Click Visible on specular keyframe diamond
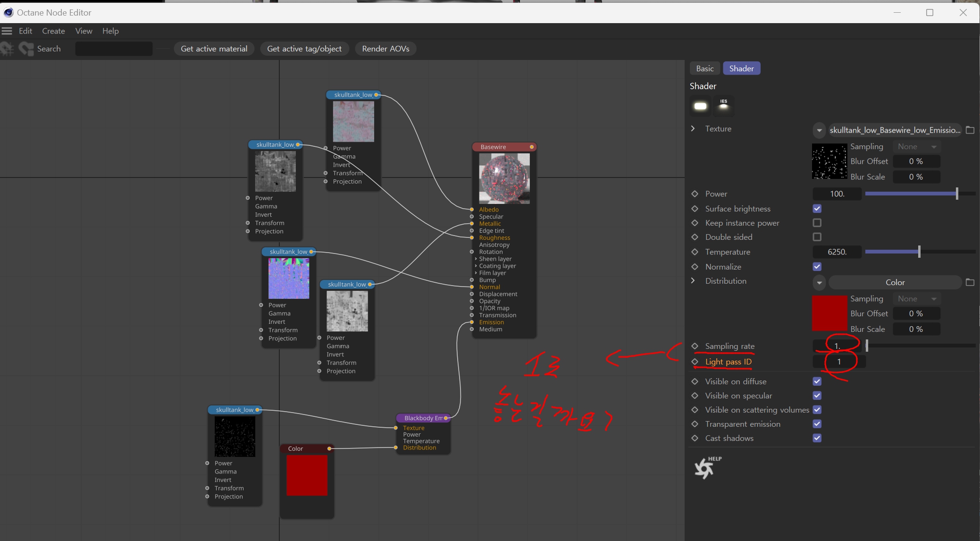The image size is (980, 541). (695, 396)
